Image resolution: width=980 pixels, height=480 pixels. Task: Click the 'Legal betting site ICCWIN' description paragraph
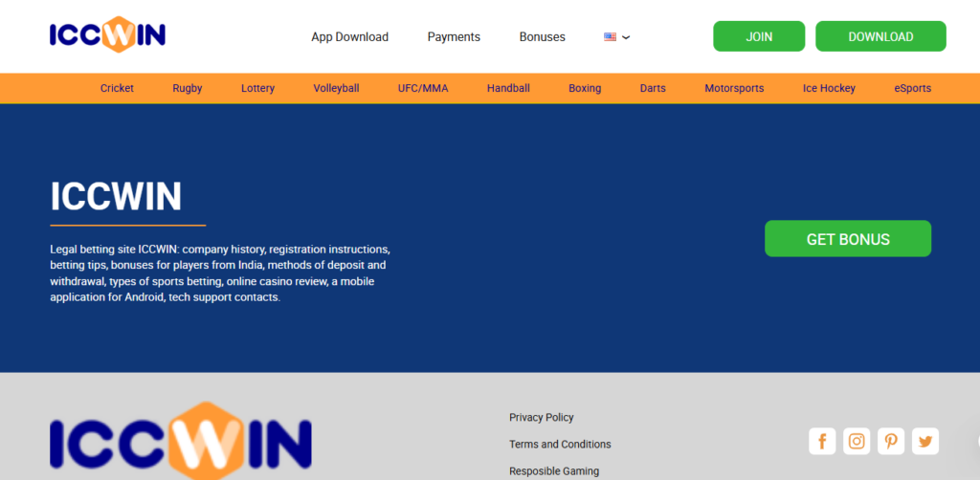220,273
